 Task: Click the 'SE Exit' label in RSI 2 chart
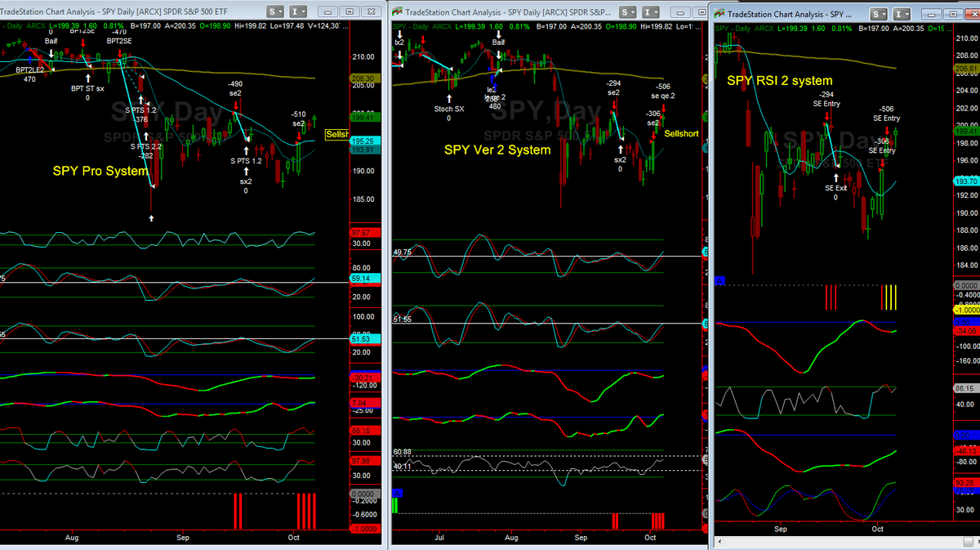pyautogui.click(x=836, y=187)
